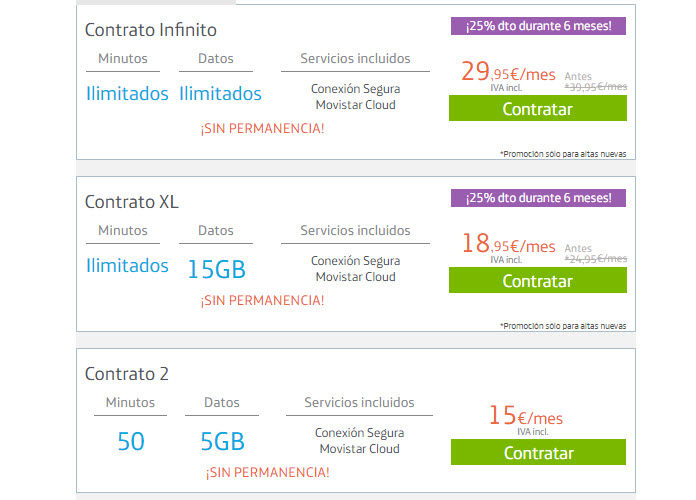The width and height of the screenshot is (696, 500).
Task: Select the Contrato Infinito plan title
Action: click(150, 30)
